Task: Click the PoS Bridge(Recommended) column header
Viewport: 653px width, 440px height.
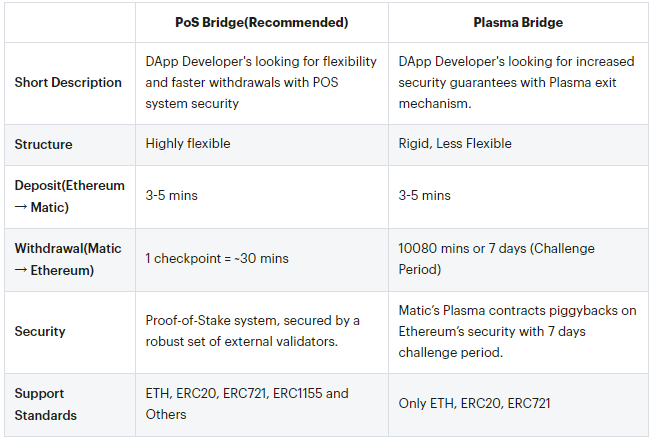Action: coord(262,22)
